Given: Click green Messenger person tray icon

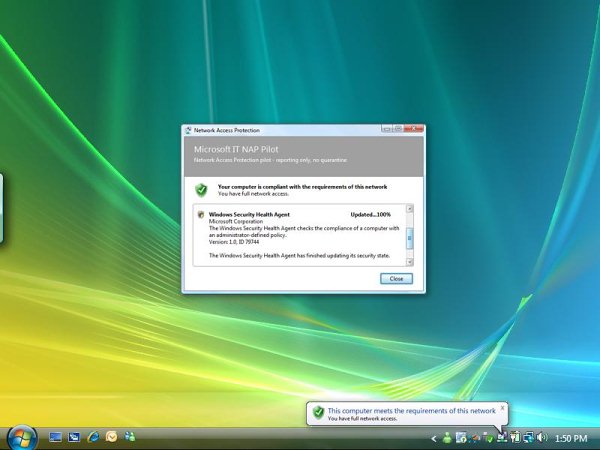Looking at the screenshot, I should point(447,438).
